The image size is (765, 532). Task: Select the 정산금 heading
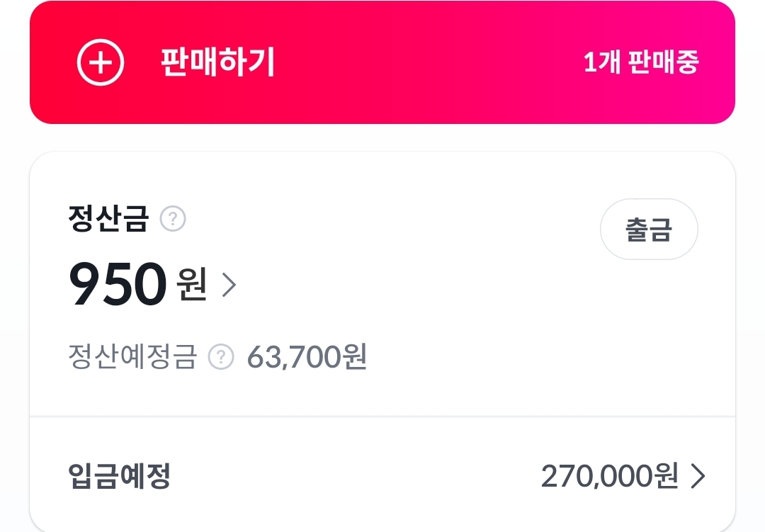point(108,218)
